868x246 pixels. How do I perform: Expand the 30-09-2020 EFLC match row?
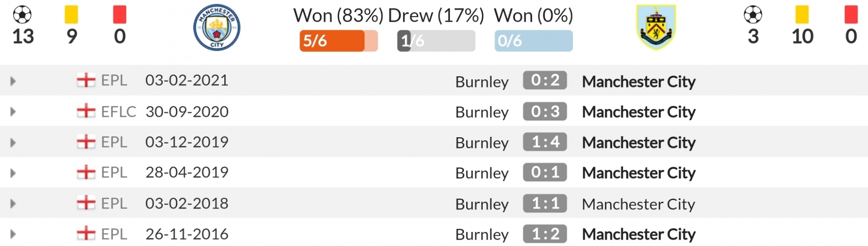coord(13,111)
